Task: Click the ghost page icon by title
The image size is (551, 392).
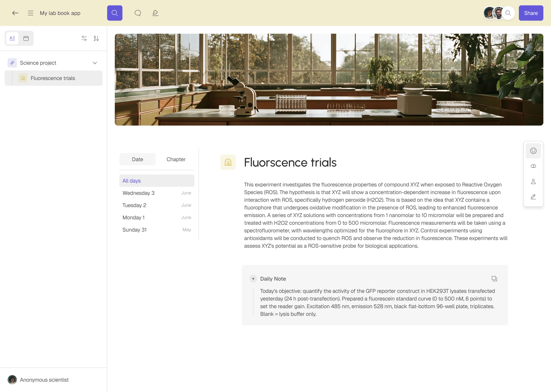Action: tap(228, 162)
